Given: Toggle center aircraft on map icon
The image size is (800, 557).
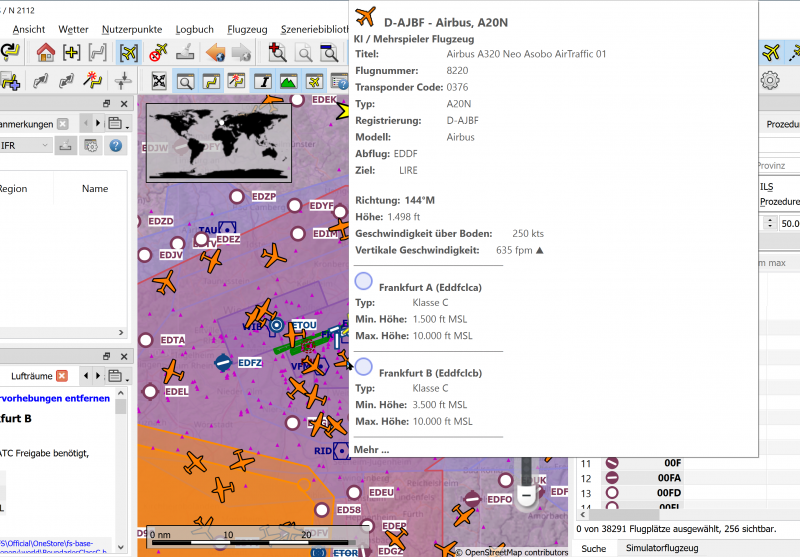Looking at the screenshot, I should pos(129,52).
